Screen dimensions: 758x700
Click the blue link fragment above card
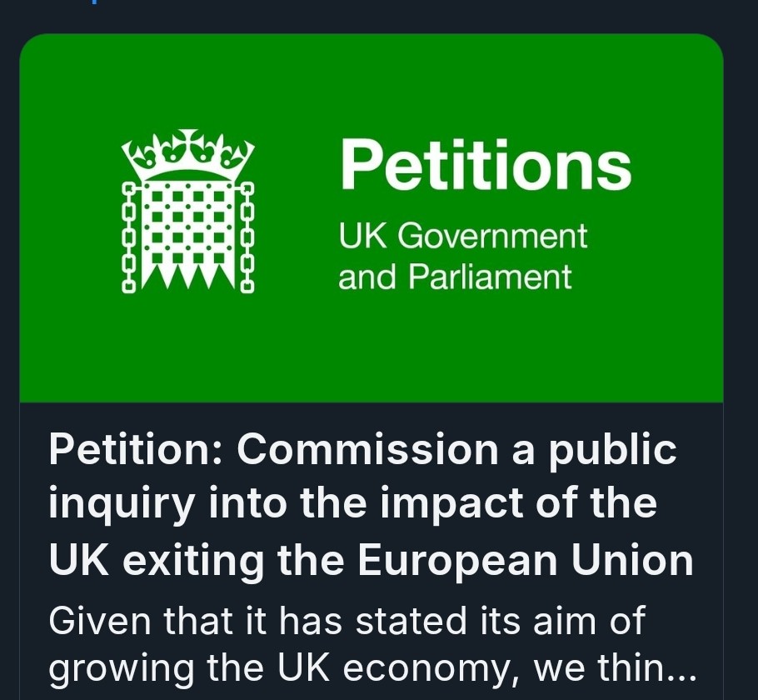(x=95, y=2)
